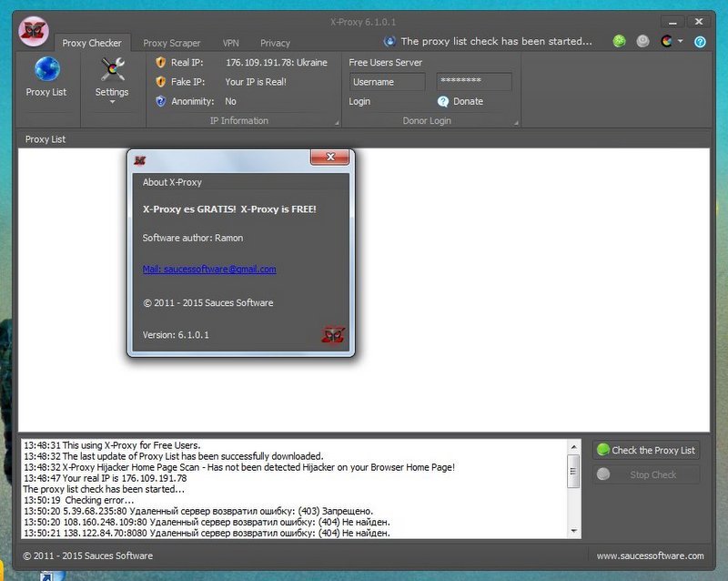Click the Login button
Screen dimensions: 728x581
pyautogui.click(x=359, y=101)
